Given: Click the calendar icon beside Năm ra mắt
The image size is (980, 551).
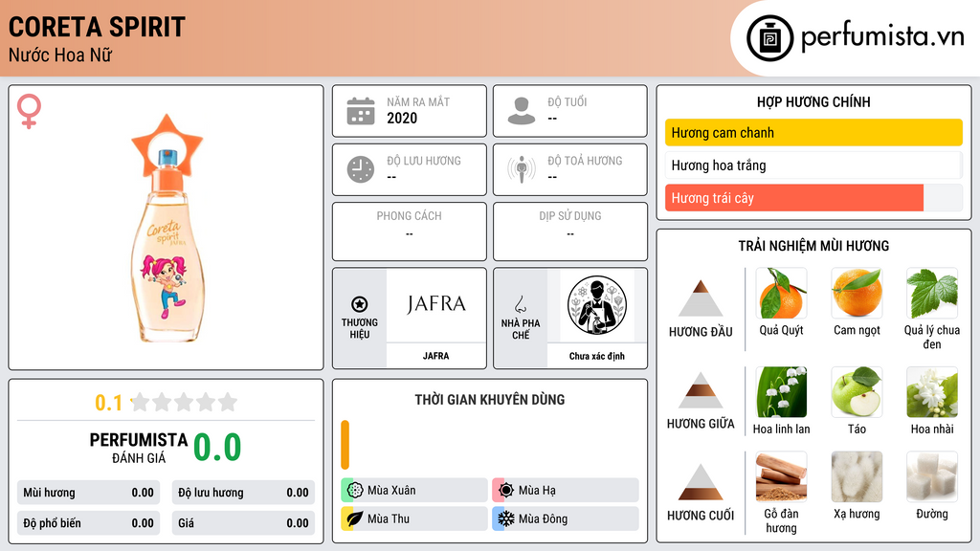Looking at the screenshot, I should [x=361, y=111].
